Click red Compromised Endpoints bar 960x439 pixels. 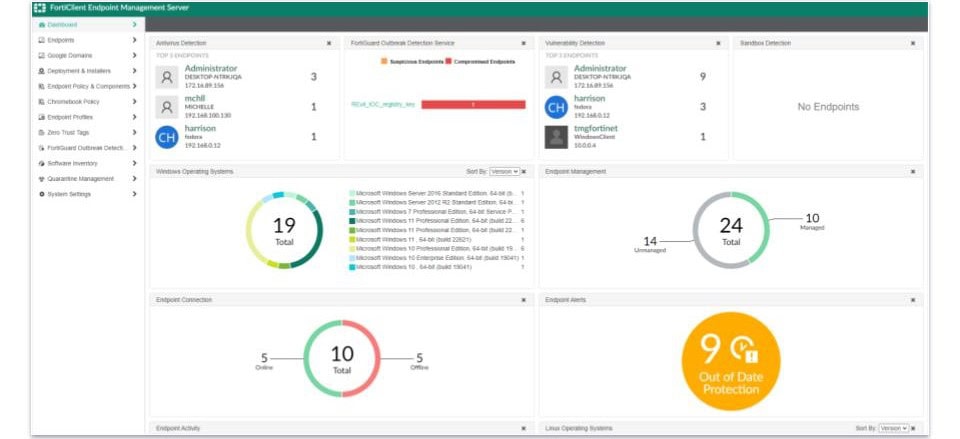coord(473,105)
